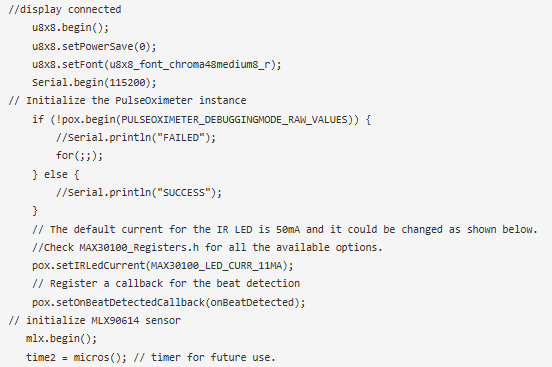Click the u8x8.setPowerSave(0) statement

tap(94, 46)
